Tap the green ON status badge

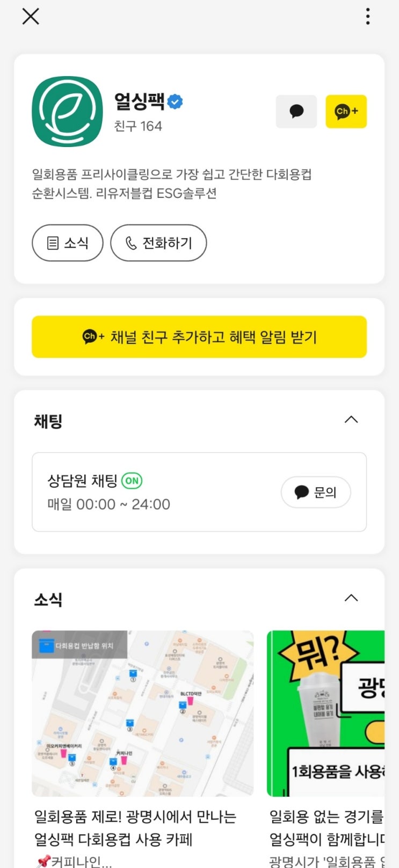click(x=132, y=481)
